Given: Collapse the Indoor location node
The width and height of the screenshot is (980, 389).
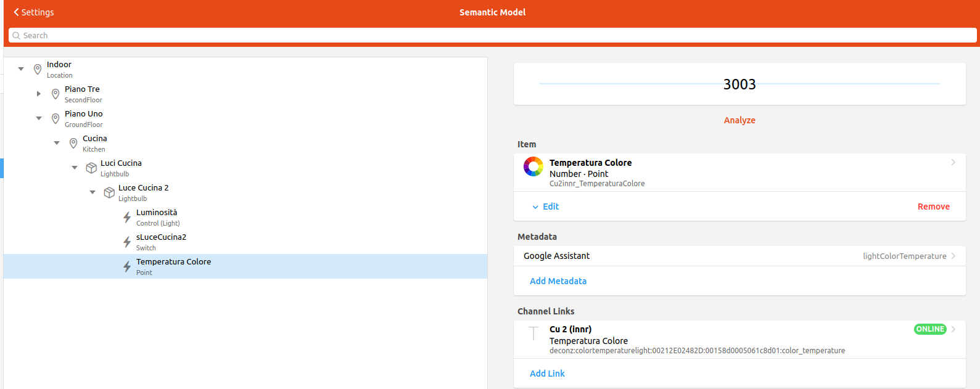Looking at the screenshot, I should (x=21, y=69).
